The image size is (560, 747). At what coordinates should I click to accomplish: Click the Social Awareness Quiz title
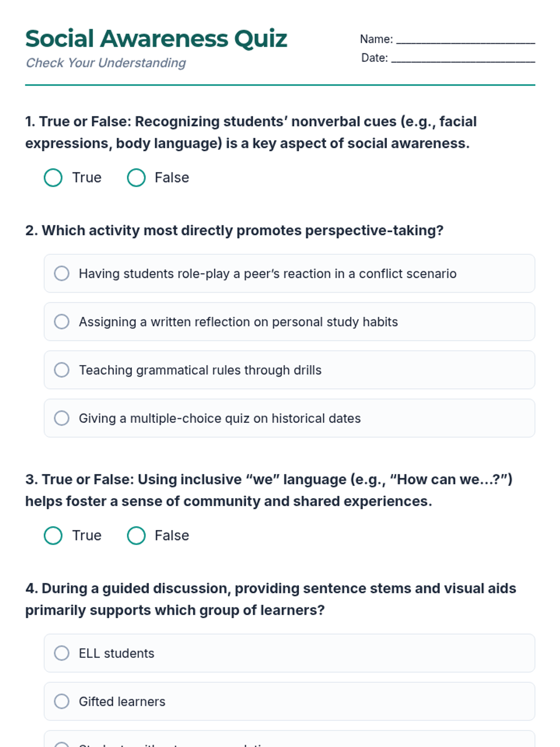156,38
